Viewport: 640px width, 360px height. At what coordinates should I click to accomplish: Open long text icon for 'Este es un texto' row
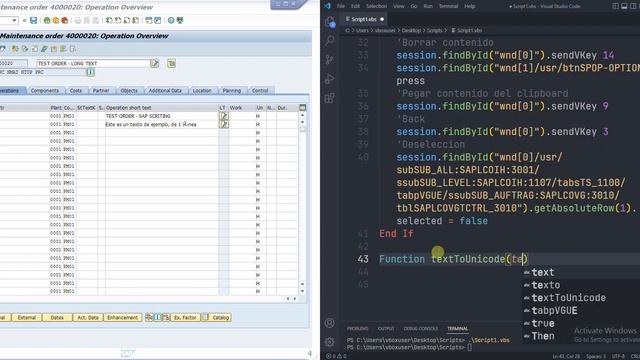pos(223,124)
